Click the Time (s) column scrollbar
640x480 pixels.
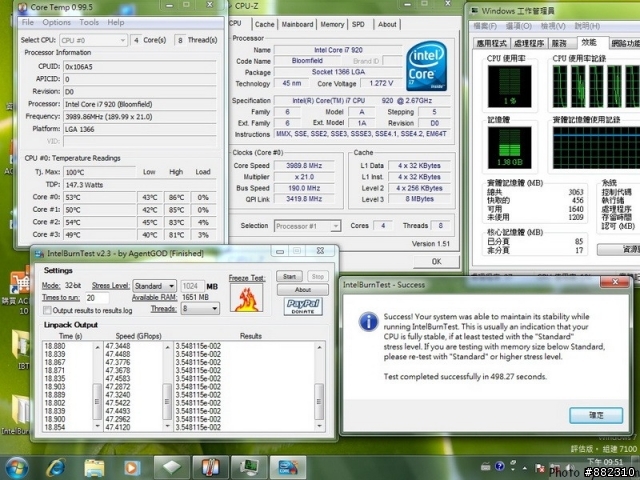(97, 387)
